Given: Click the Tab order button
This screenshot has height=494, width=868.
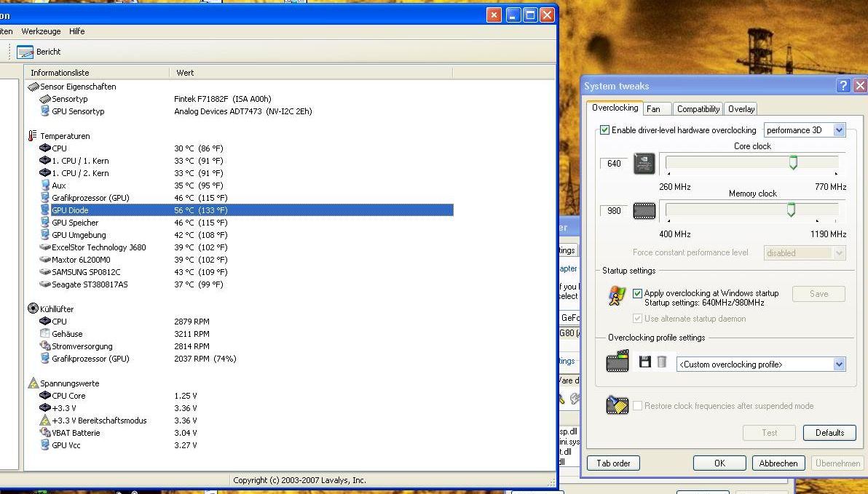Looking at the screenshot, I should coord(613,463).
